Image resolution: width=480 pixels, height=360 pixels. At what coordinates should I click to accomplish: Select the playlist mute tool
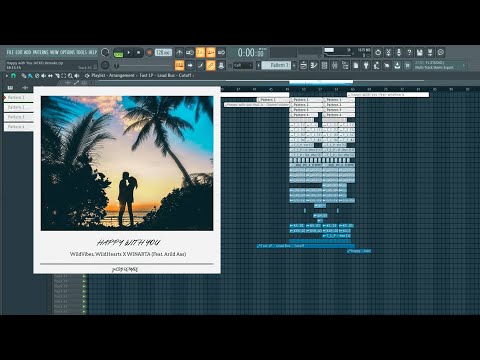(x=44, y=76)
